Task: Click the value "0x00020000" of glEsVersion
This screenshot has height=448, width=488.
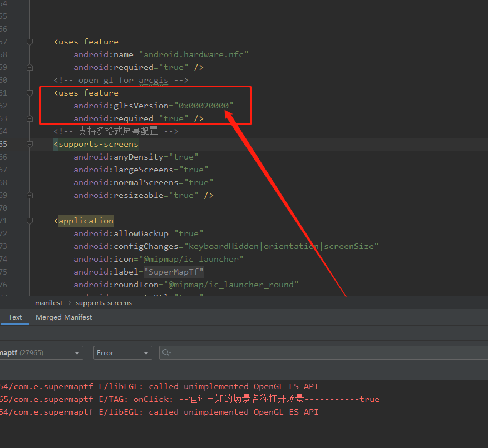Action: 204,106
